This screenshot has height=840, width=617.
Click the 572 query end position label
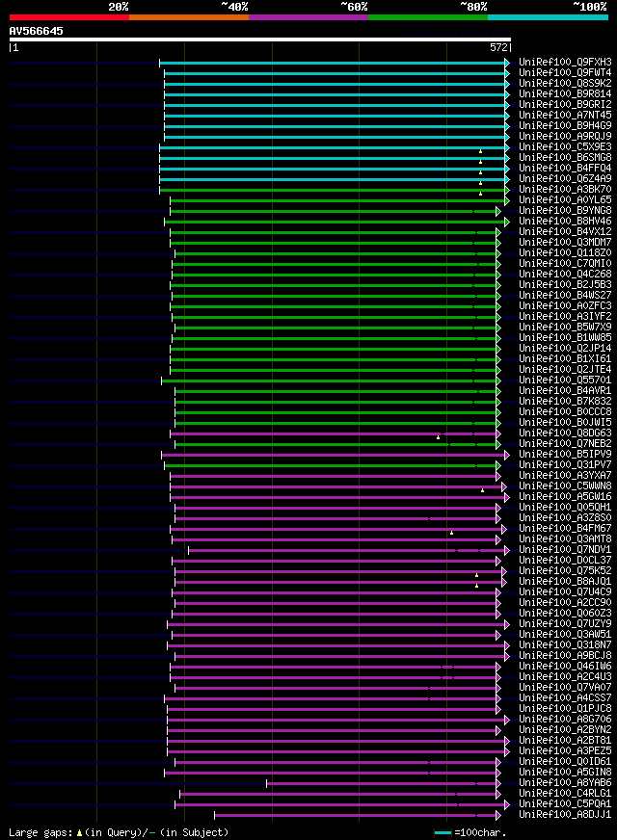pyautogui.click(x=498, y=47)
